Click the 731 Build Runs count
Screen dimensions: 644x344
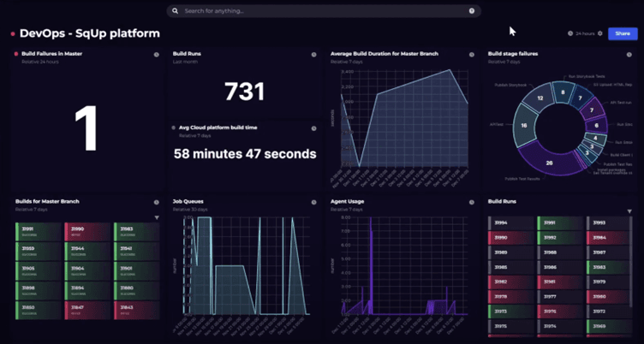click(x=245, y=92)
